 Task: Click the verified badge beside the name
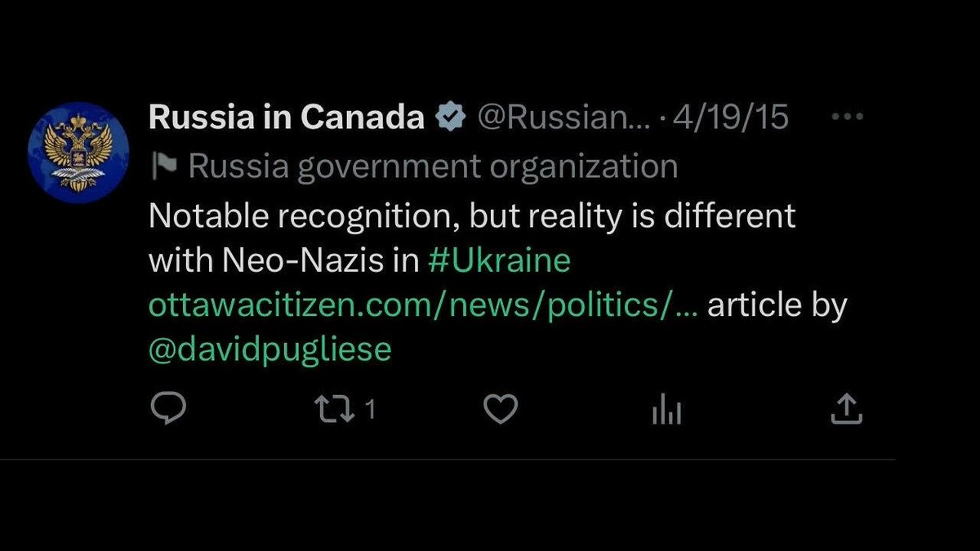click(x=449, y=118)
